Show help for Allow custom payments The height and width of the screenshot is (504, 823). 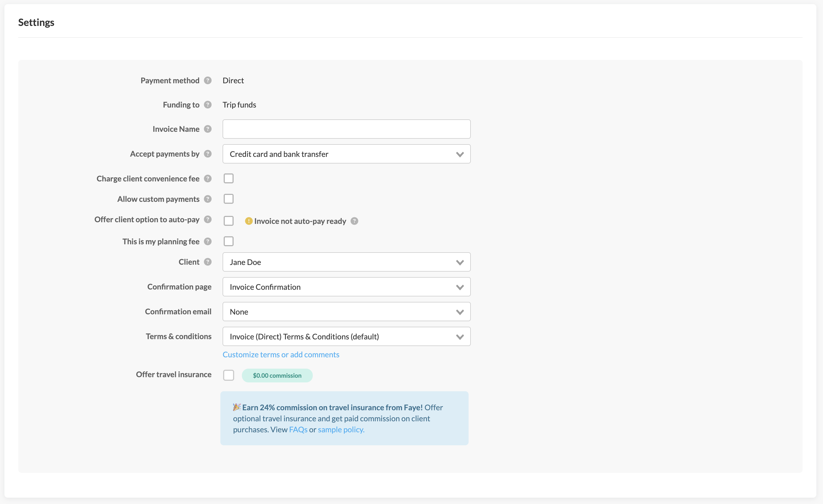tap(208, 199)
